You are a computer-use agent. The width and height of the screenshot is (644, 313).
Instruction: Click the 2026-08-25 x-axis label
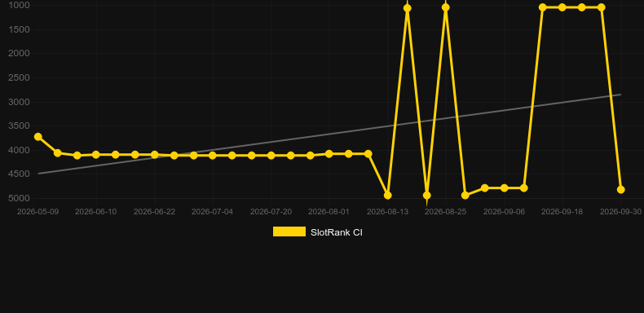(x=446, y=212)
